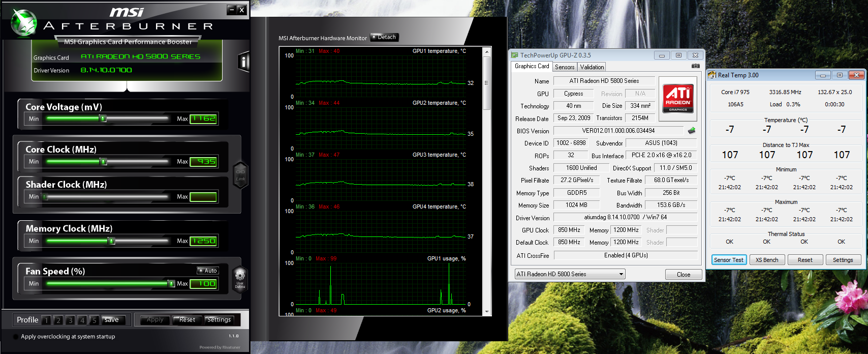Image resolution: width=868 pixels, height=354 pixels.
Task: Load Afterburner profile 5
Action: (x=94, y=320)
